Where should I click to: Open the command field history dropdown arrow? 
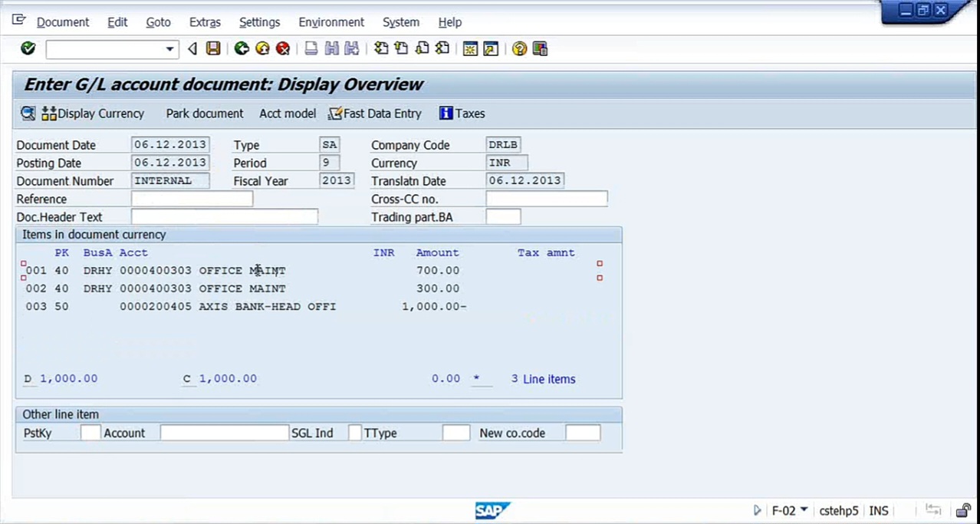pyautogui.click(x=169, y=50)
